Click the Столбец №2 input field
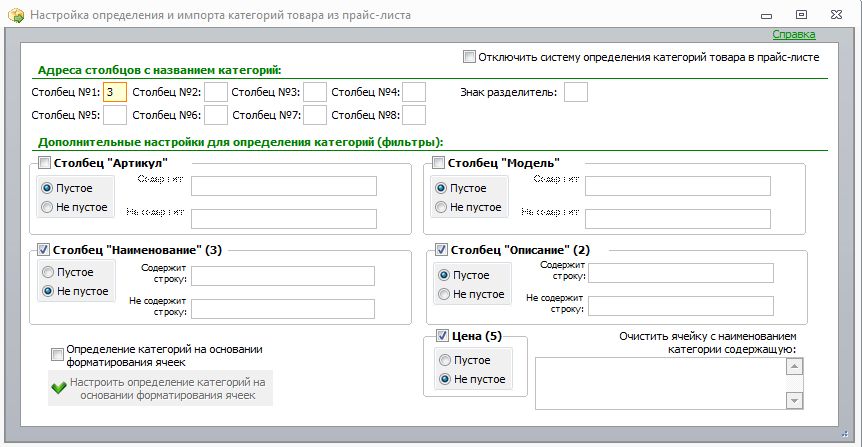Viewport: 862px width, 447px height. click(216, 92)
